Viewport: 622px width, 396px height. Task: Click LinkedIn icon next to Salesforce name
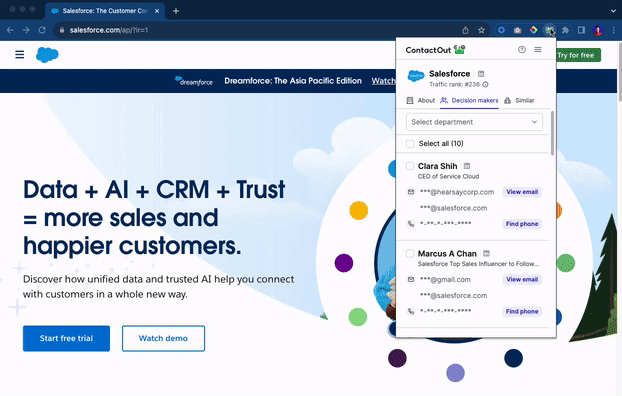point(481,74)
